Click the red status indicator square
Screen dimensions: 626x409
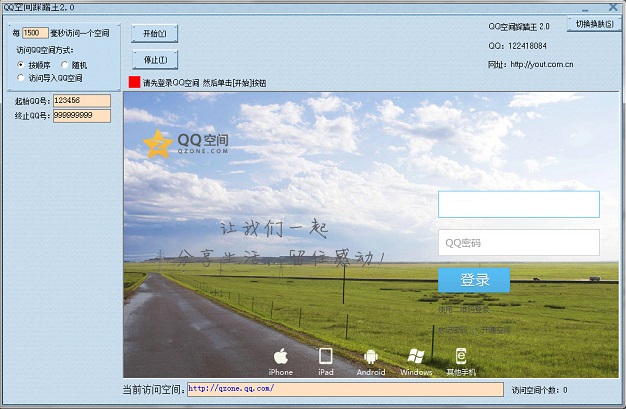134,83
